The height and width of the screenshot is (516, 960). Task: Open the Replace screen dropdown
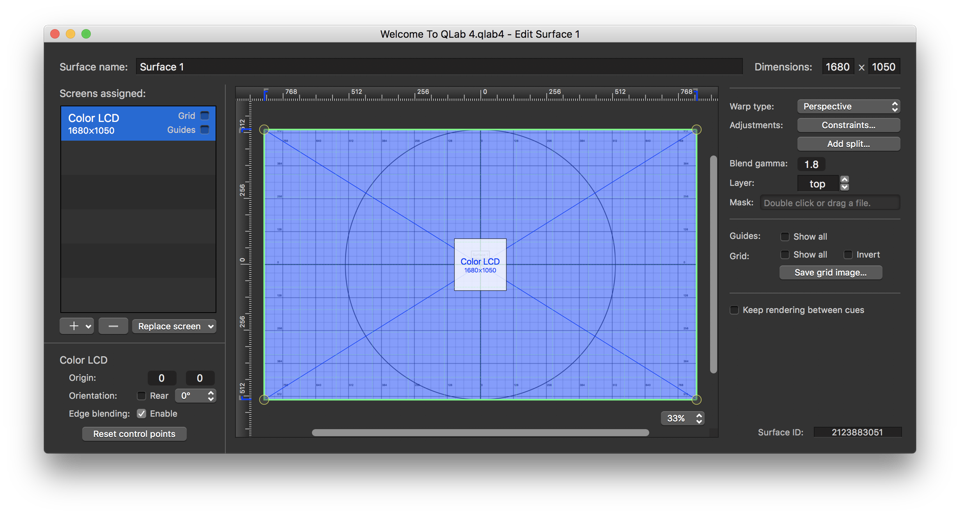(174, 326)
